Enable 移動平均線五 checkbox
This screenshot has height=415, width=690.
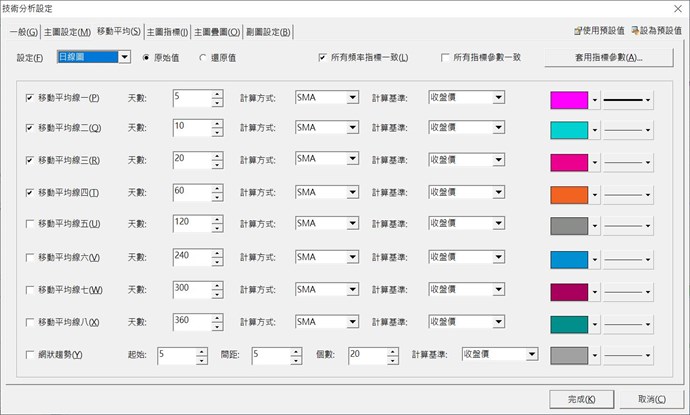pyautogui.click(x=28, y=224)
